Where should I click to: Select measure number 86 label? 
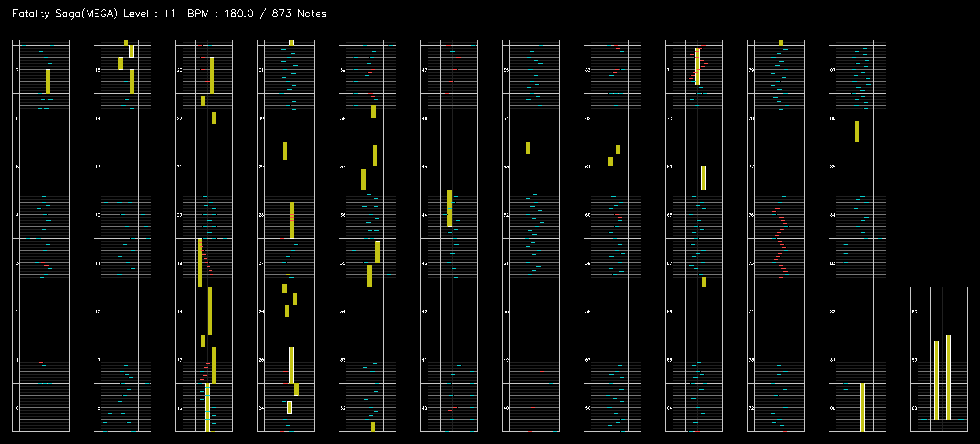pyautogui.click(x=833, y=118)
